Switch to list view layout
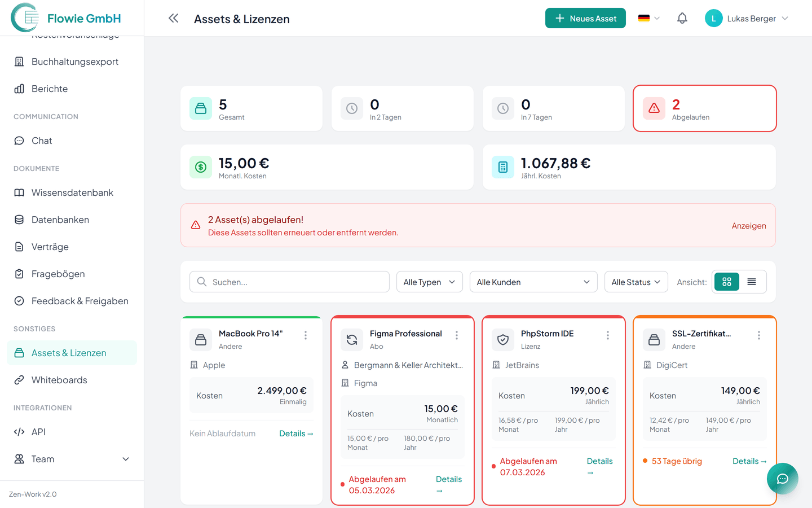 [x=752, y=282]
